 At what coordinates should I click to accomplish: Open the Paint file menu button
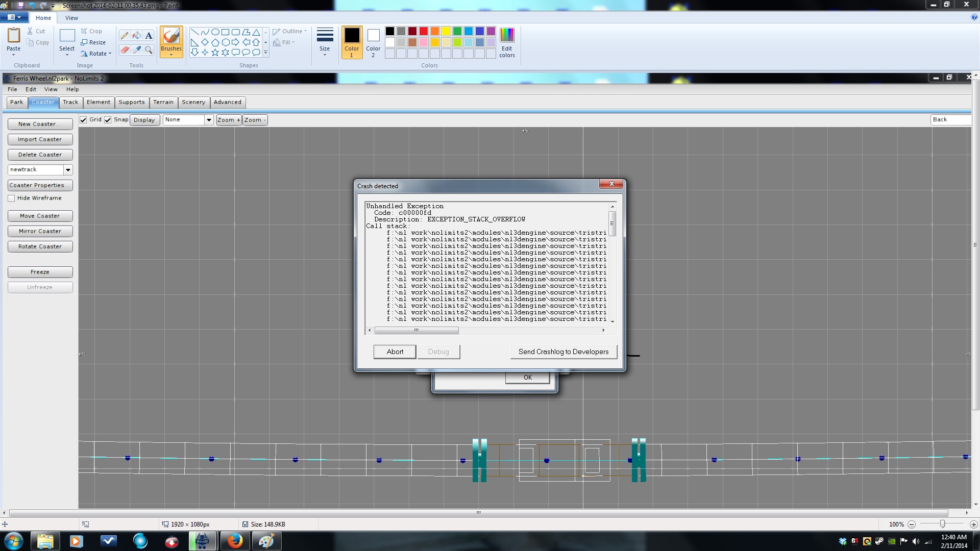click(14, 17)
